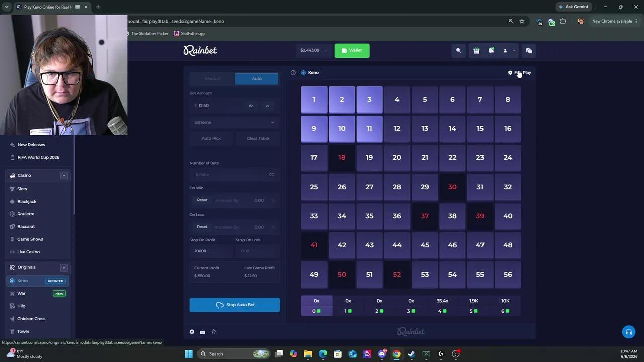Image resolution: width=644 pixels, height=362 pixels.
Task: Switch to the Auto tab
Action: 257,79
